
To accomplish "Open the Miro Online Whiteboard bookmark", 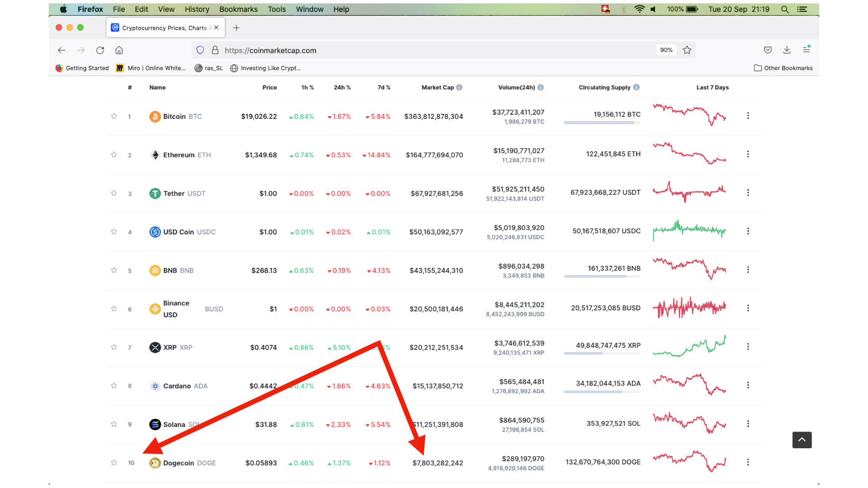I will point(151,68).
